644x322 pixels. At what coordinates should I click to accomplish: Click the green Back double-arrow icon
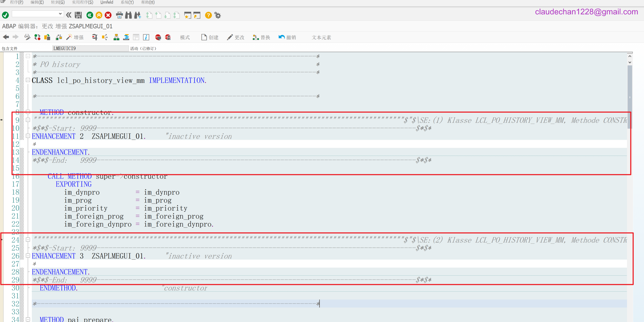pos(90,15)
